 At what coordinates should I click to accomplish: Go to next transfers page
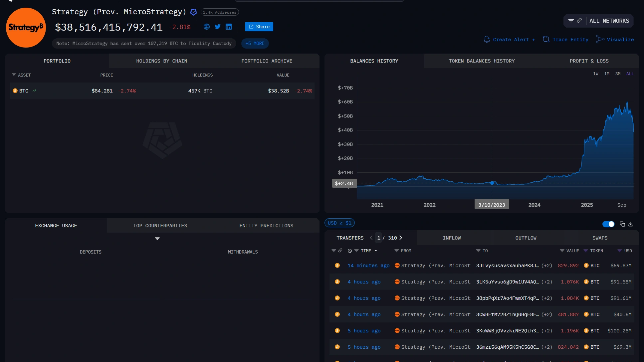pyautogui.click(x=401, y=238)
